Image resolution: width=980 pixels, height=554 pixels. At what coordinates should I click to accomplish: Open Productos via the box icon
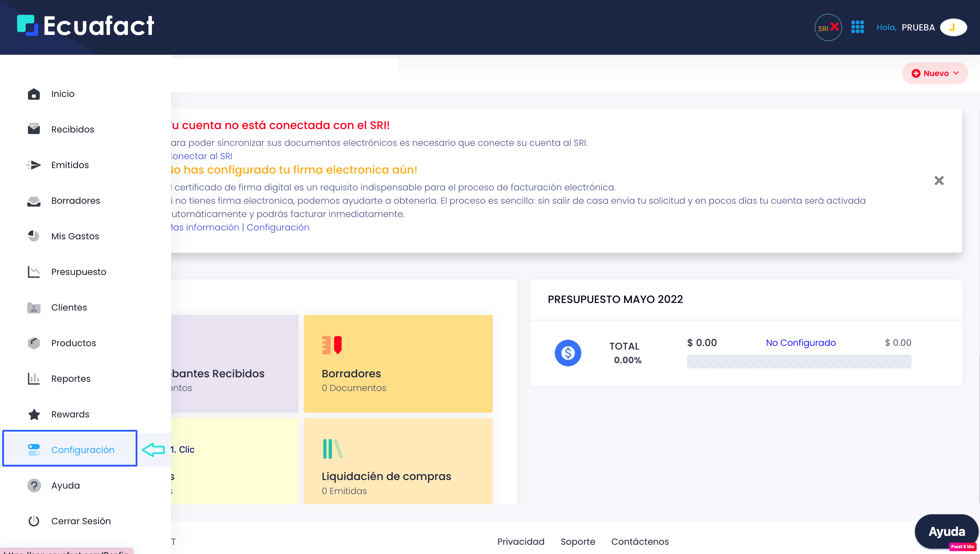pyautogui.click(x=34, y=343)
